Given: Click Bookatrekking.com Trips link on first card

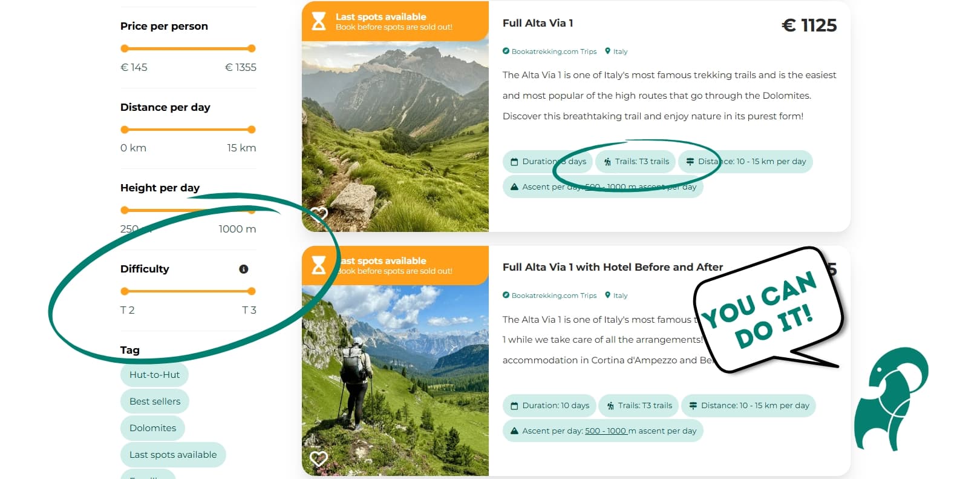Looking at the screenshot, I should [554, 51].
